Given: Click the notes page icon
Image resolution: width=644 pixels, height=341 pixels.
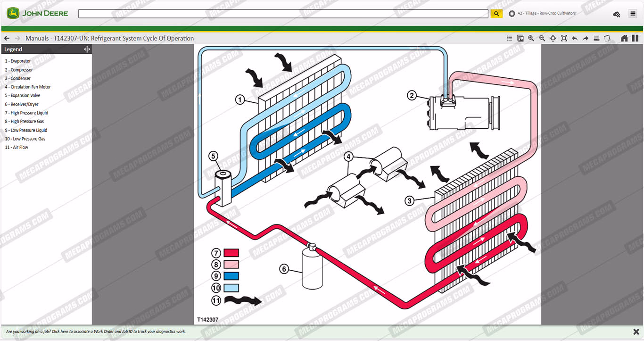Looking at the screenshot, I should 607,38.
